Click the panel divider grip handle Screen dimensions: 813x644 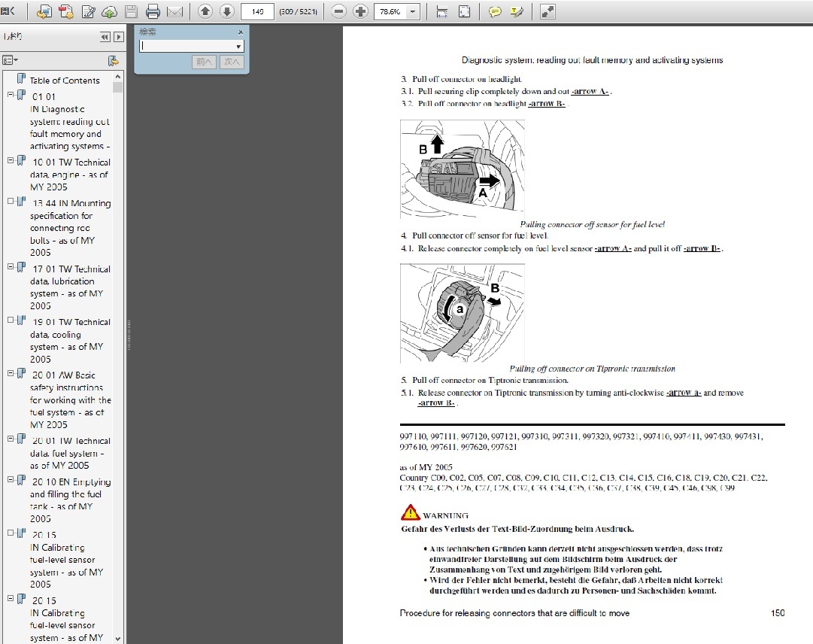coord(129,335)
